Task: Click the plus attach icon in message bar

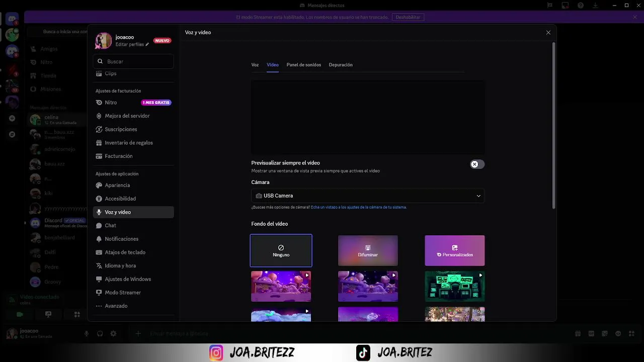Action: 138,333
